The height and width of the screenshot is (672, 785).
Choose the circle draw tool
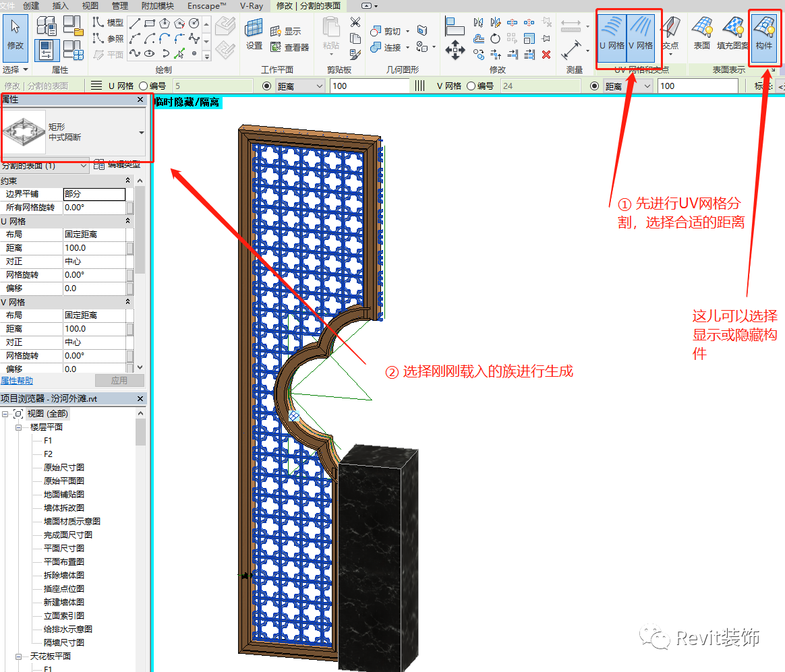point(194,23)
